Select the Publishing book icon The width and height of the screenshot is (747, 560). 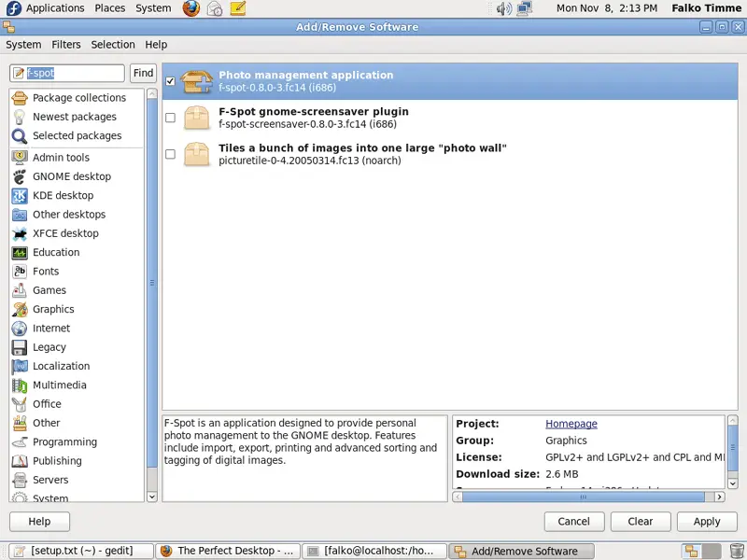(20, 461)
